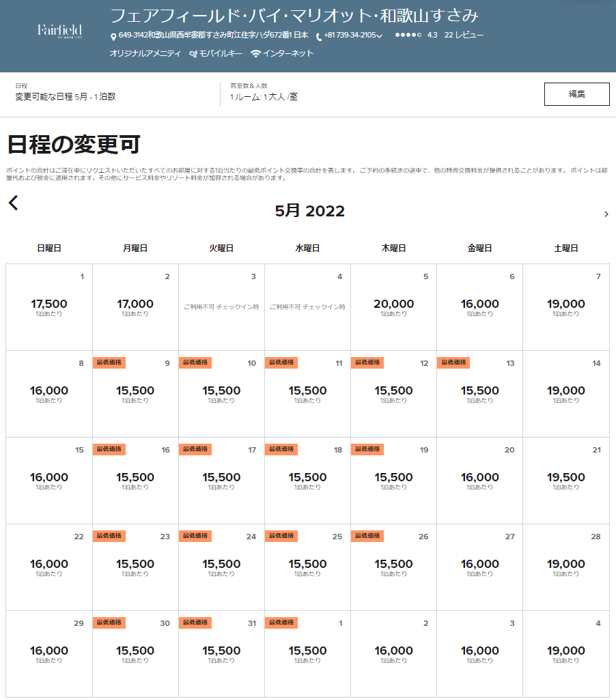Click the 客室数＆人数 rooms and guests field
Viewport: 616px width, 699px height.
264,96
